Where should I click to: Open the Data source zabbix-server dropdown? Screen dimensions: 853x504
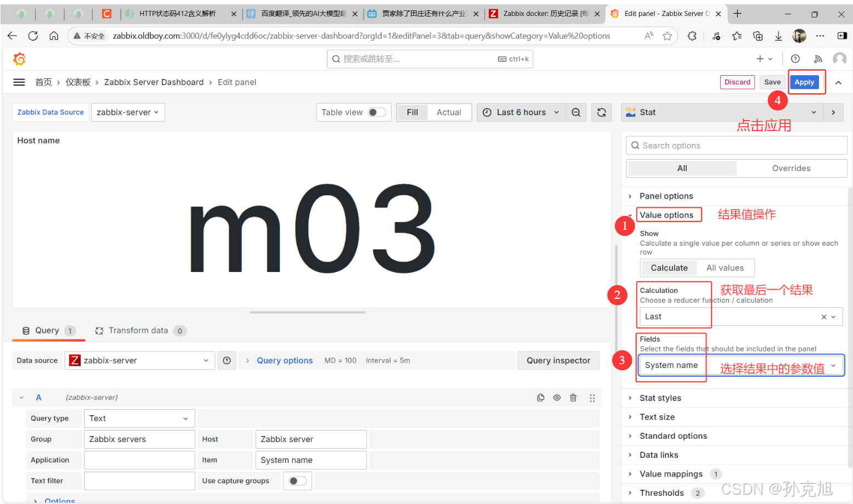[139, 360]
